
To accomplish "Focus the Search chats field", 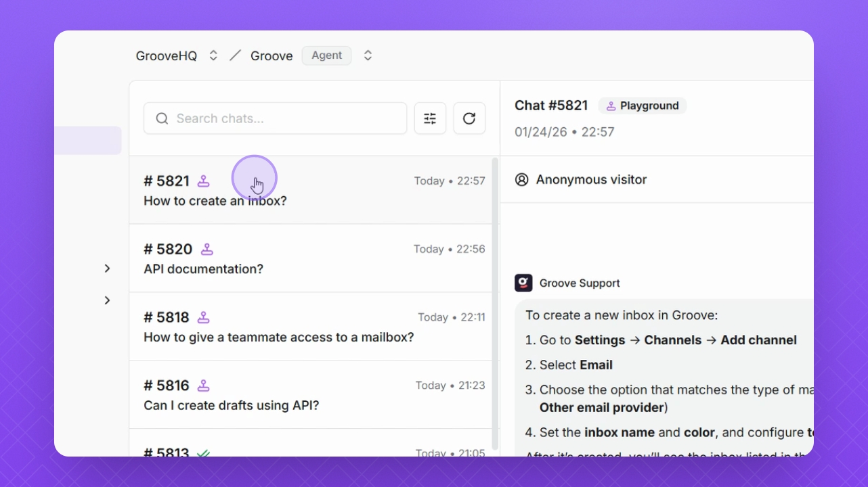I will coord(275,118).
